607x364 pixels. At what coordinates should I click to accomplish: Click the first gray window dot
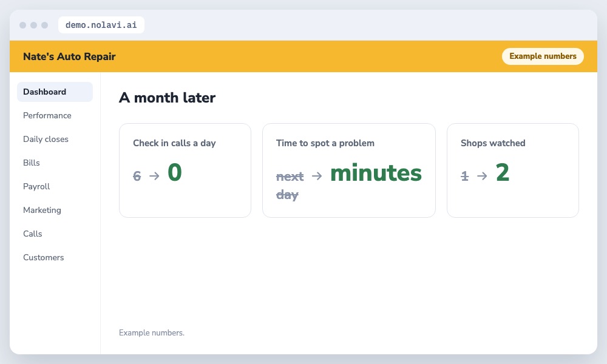pos(23,25)
